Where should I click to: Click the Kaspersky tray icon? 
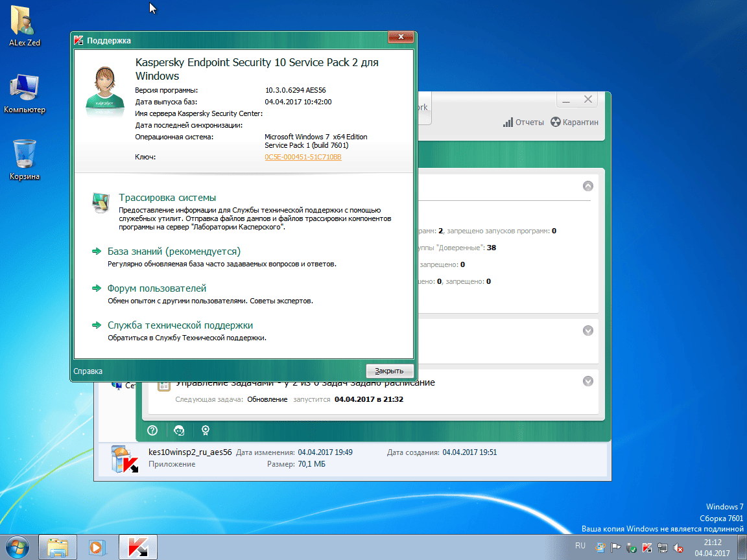(647, 548)
